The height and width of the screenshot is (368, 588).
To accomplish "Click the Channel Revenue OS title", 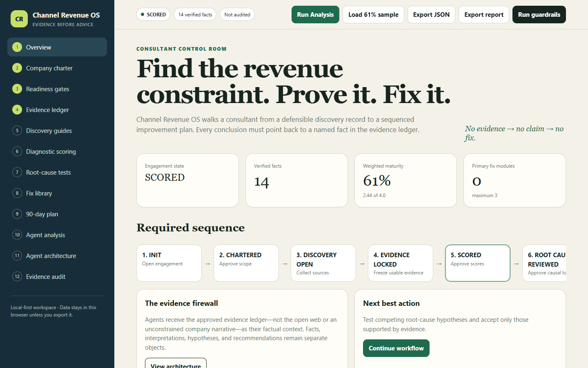I will pos(66,15).
